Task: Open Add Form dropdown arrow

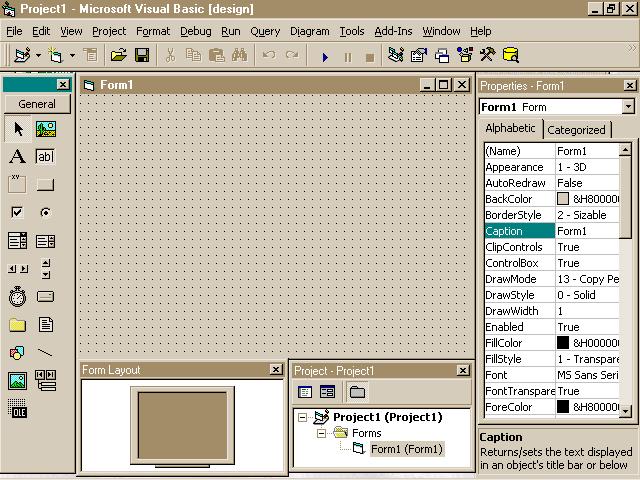Action: (72, 55)
